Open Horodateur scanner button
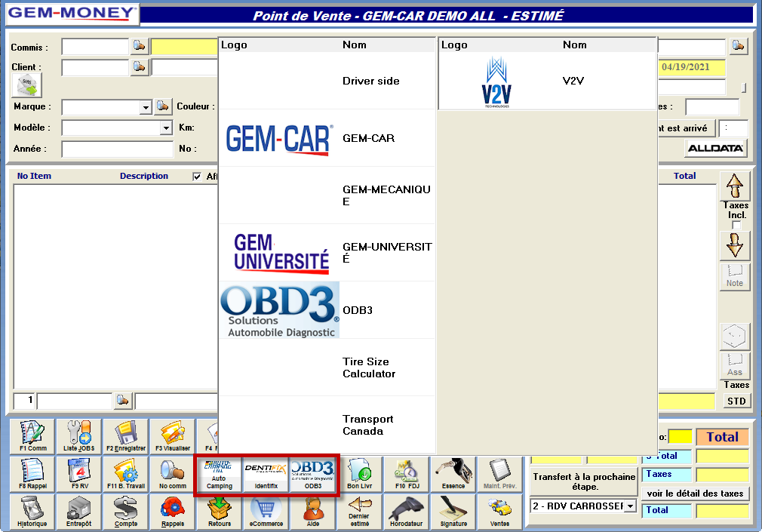762x532 pixels. click(x=407, y=512)
